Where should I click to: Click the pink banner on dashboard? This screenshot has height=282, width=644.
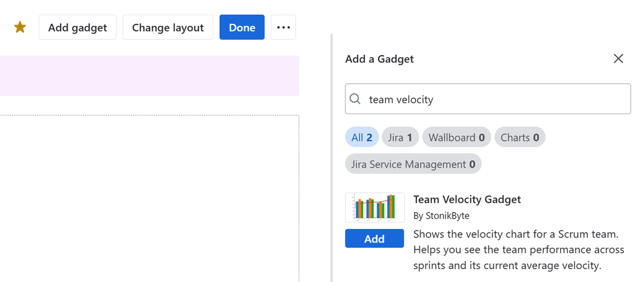coord(148,76)
